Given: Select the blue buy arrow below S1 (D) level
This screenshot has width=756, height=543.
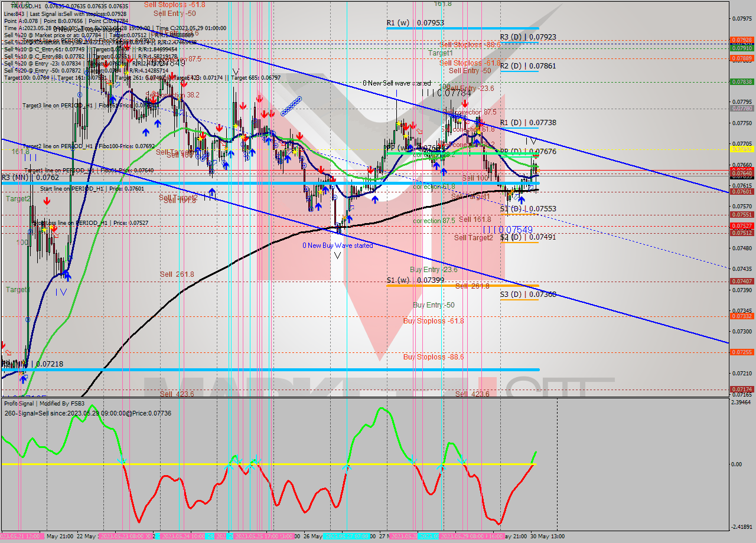Looking at the screenshot, I should pos(522,199).
